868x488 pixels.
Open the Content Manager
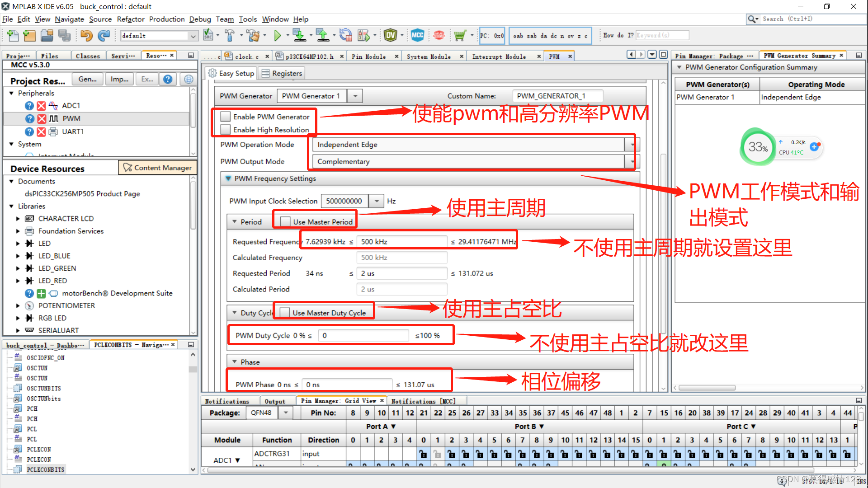click(158, 168)
